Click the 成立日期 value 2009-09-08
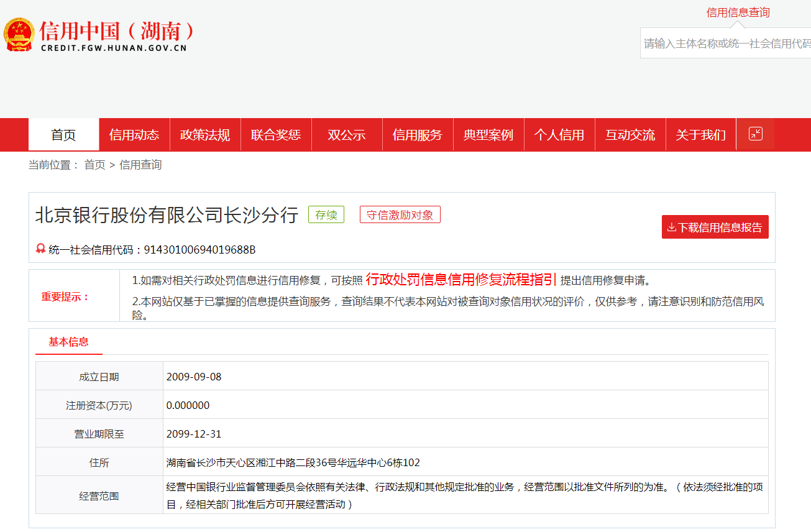Viewport: 811px width, 532px height. [x=194, y=377]
